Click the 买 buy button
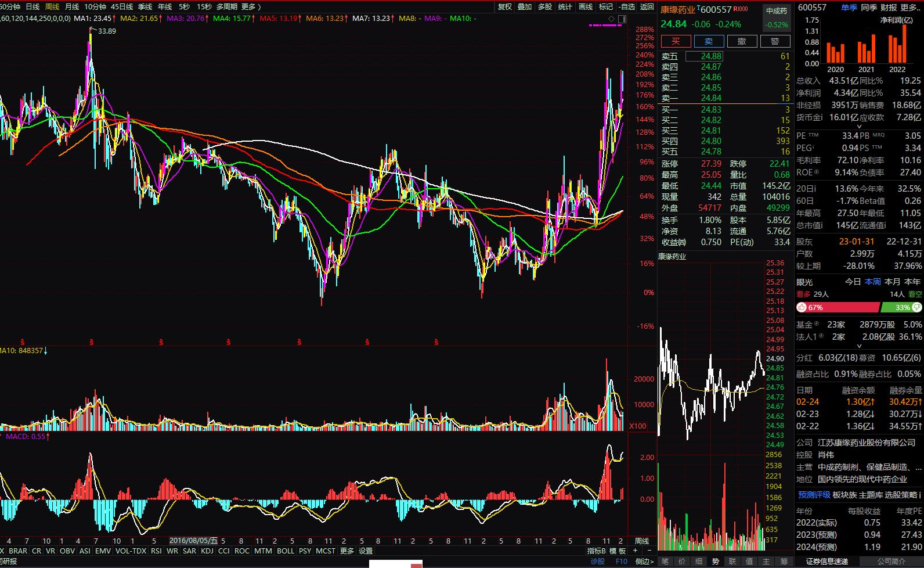The width and height of the screenshot is (924, 568). (676, 41)
